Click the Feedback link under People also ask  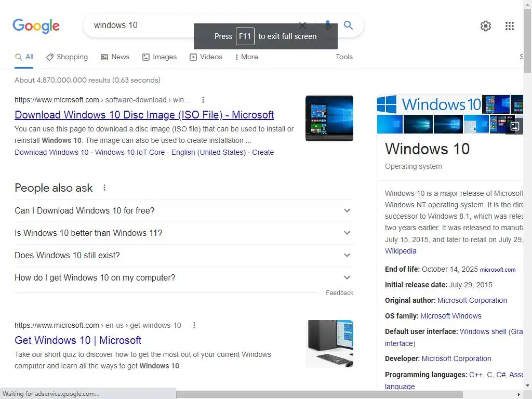click(340, 293)
